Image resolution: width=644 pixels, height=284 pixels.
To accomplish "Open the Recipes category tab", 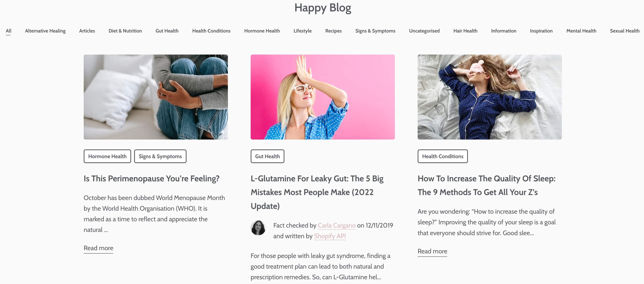I will 333,31.
